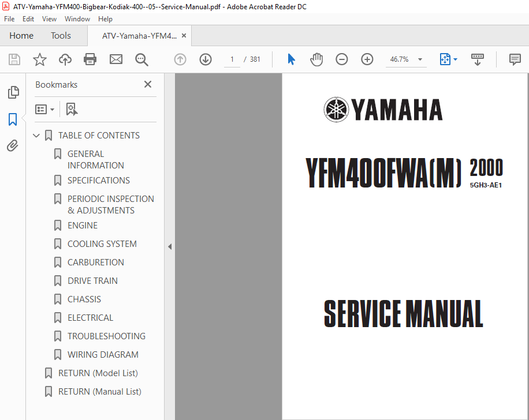Jump to ENGINE bookmark
529x420 pixels.
[83, 226]
